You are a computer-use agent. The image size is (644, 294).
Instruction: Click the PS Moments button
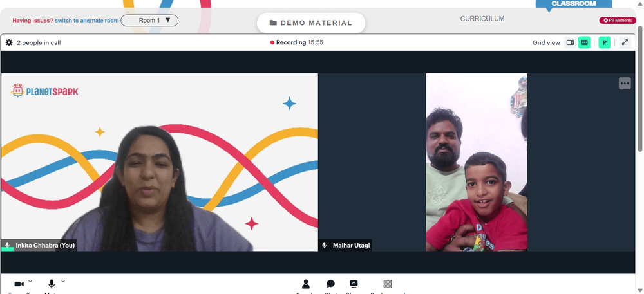coord(618,20)
